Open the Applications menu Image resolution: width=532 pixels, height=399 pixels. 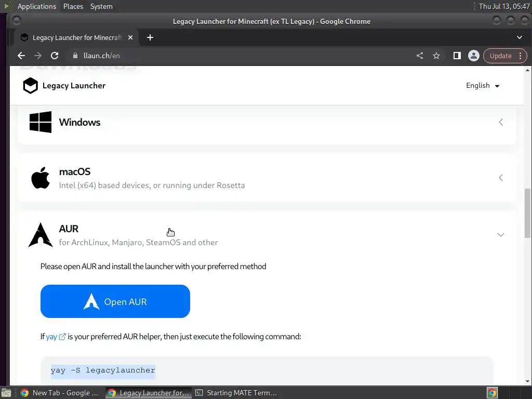(37, 6)
